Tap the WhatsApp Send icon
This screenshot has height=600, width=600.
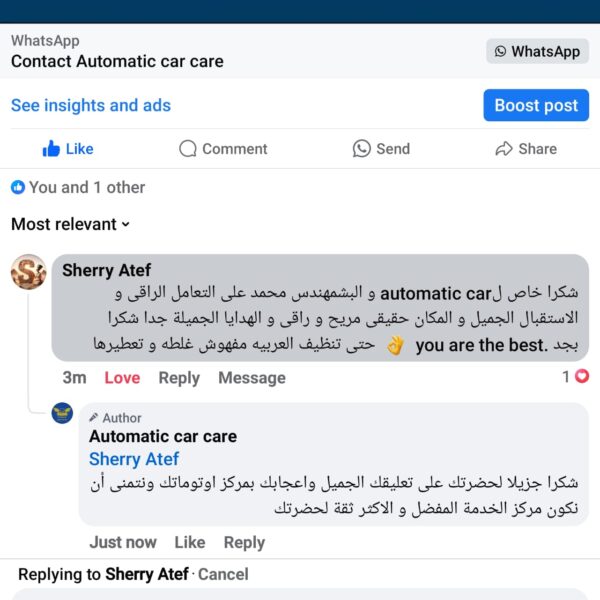[362, 149]
